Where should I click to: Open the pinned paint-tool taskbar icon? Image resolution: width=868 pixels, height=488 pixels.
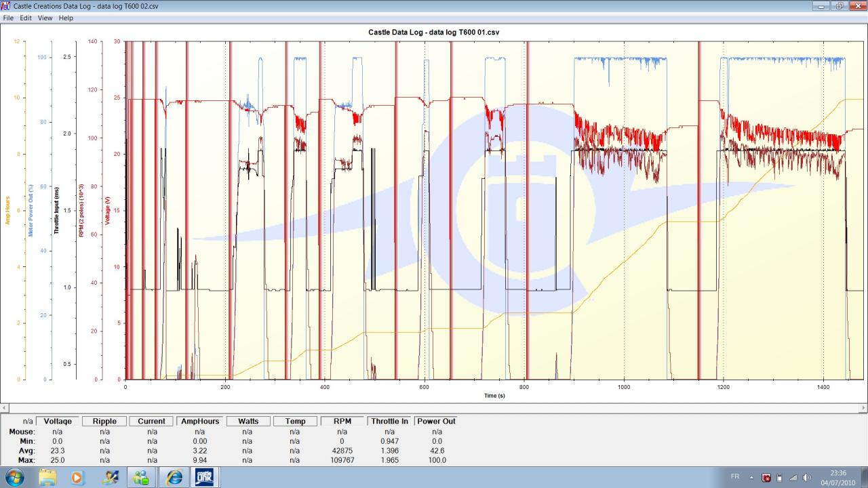110,477
